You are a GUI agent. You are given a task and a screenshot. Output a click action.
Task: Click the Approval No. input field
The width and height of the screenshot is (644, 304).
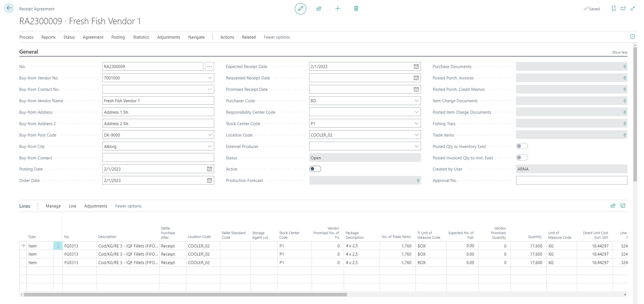click(571, 181)
